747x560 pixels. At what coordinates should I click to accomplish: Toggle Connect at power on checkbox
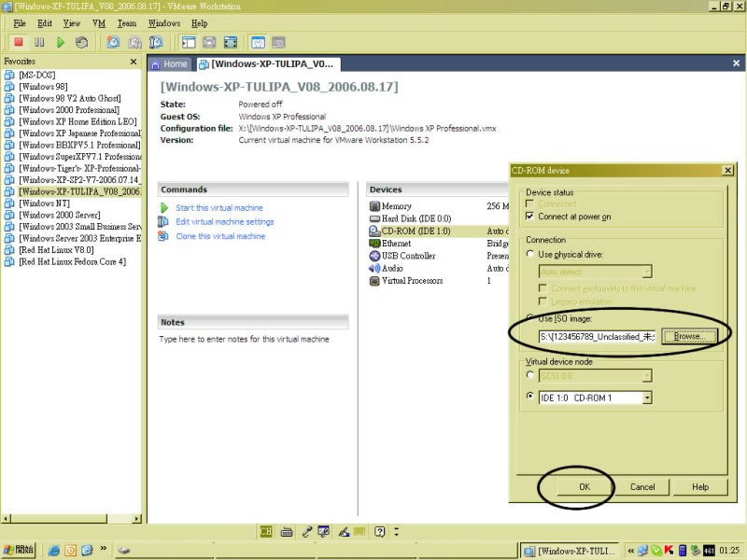(529, 217)
